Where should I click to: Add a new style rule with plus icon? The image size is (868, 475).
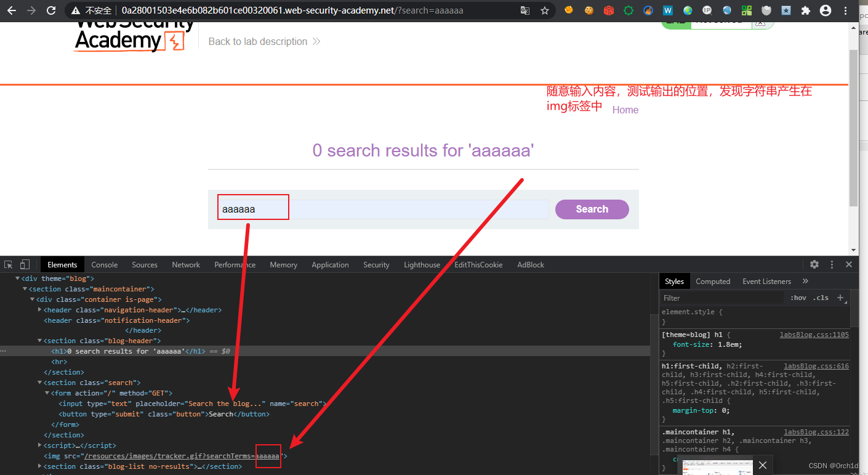[x=841, y=298]
